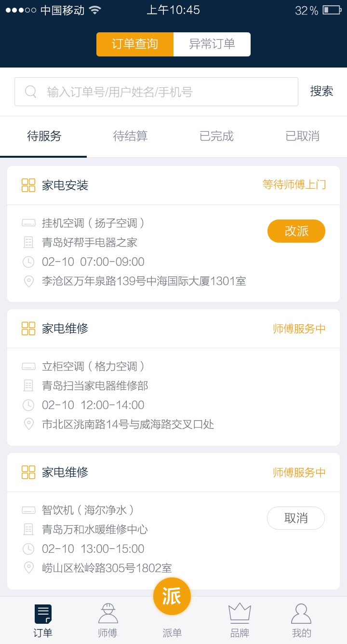Open the 师傅 worker icon
The width and height of the screenshot is (347, 644).
tap(107, 614)
